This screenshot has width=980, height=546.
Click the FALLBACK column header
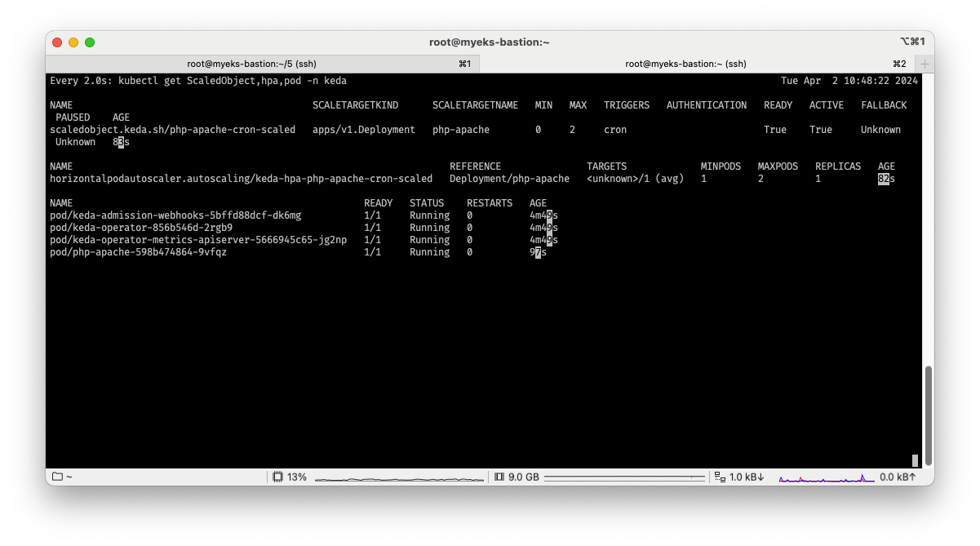[x=884, y=105]
